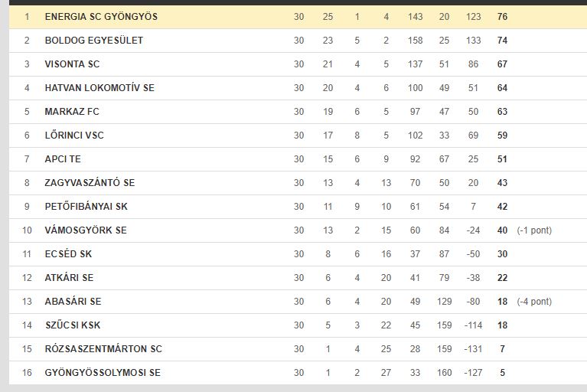Image resolution: width=587 pixels, height=392 pixels.
Task: Click the 76 points value of the leader
Action: pyautogui.click(x=502, y=17)
